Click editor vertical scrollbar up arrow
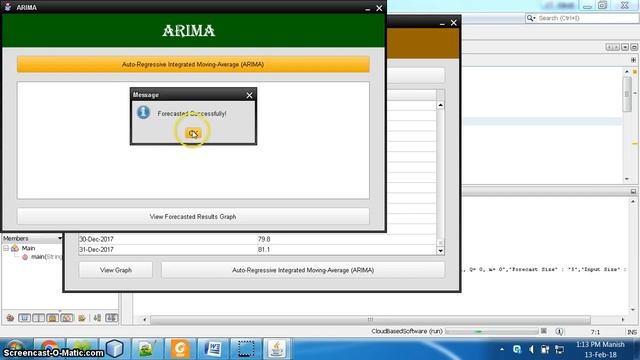 point(627,71)
